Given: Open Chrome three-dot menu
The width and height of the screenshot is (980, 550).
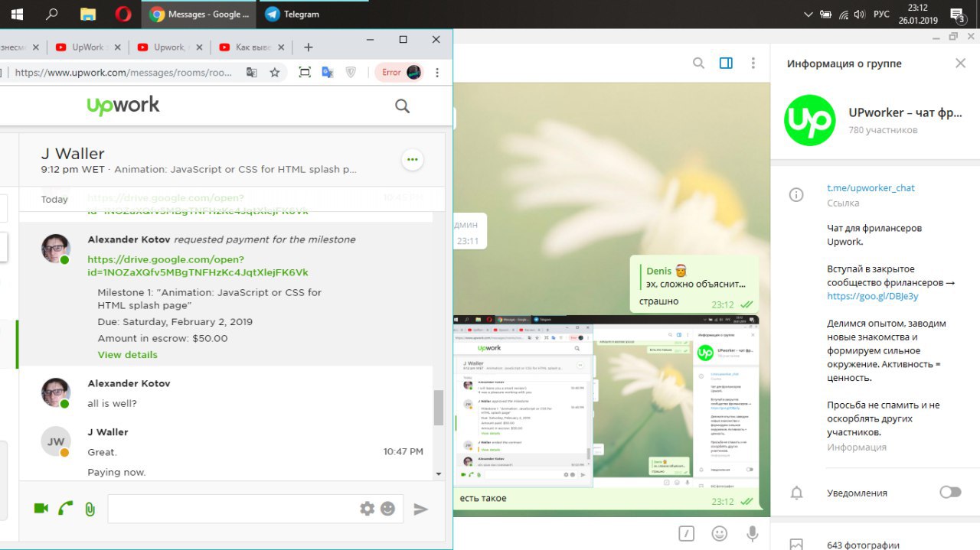Looking at the screenshot, I should pos(437,72).
